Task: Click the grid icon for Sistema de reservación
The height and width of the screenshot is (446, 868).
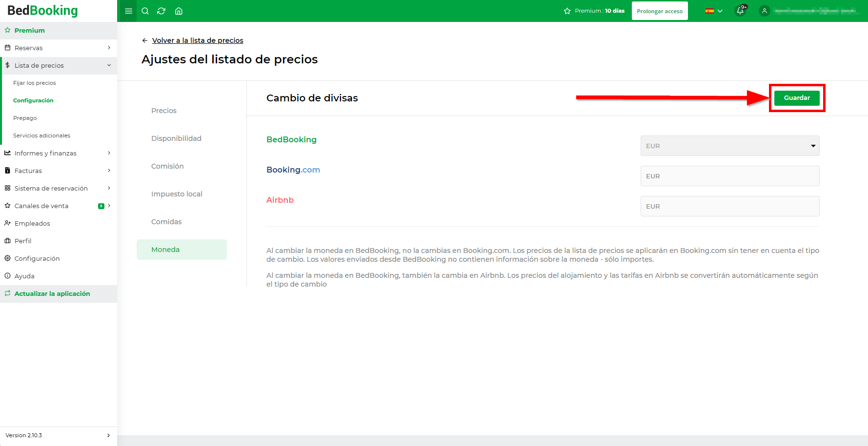Action: 7,188
